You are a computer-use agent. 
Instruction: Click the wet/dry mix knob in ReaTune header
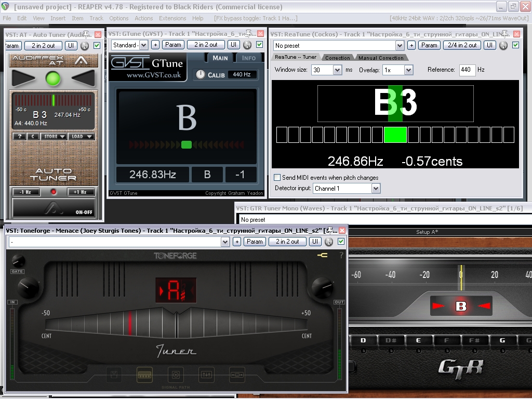click(x=503, y=45)
